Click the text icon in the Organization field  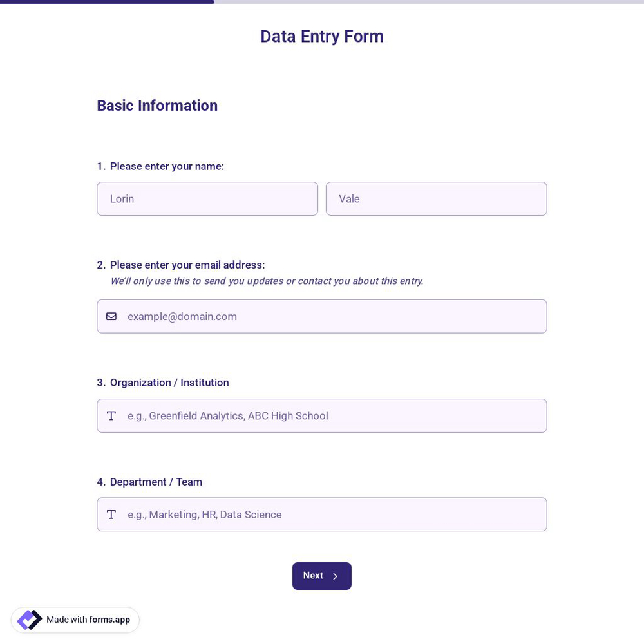111,415
